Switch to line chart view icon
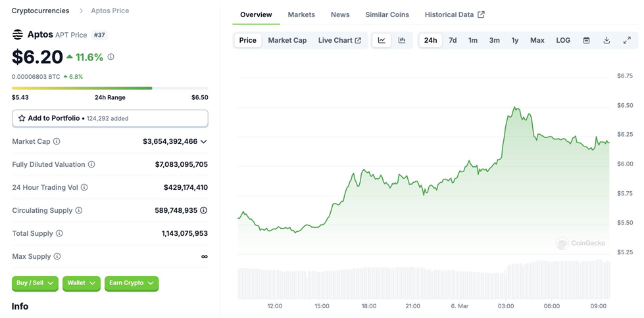The image size is (644, 318). pos(382,40)
